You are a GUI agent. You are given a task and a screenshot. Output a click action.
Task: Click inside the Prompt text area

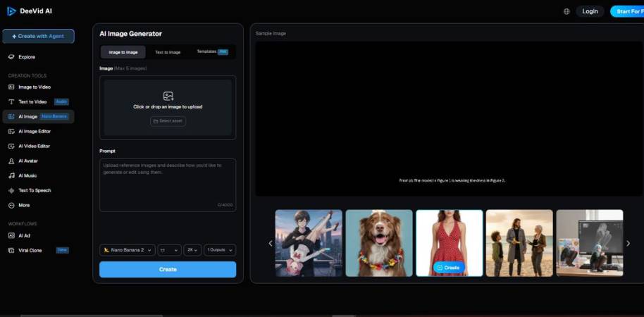click(x=168, y=185)
